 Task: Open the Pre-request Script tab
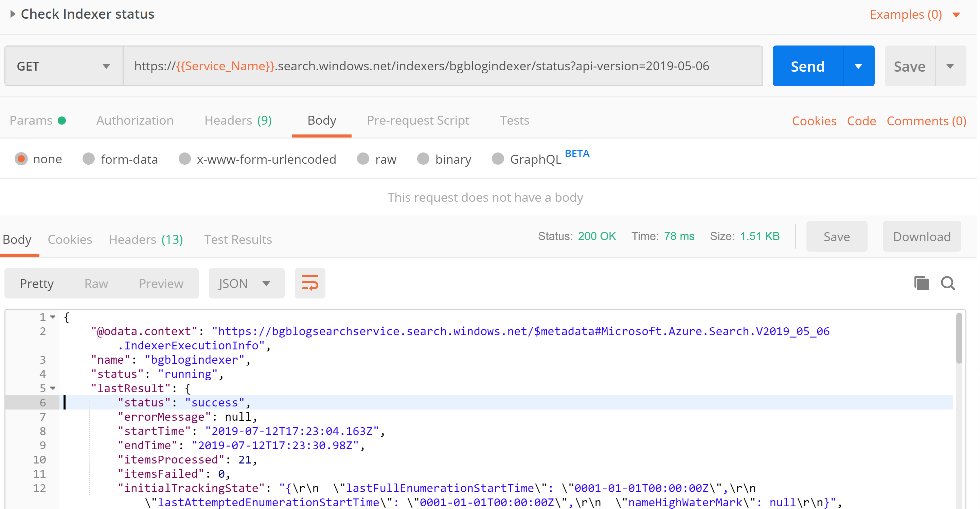pyautogui.click(x=418, y=121)
